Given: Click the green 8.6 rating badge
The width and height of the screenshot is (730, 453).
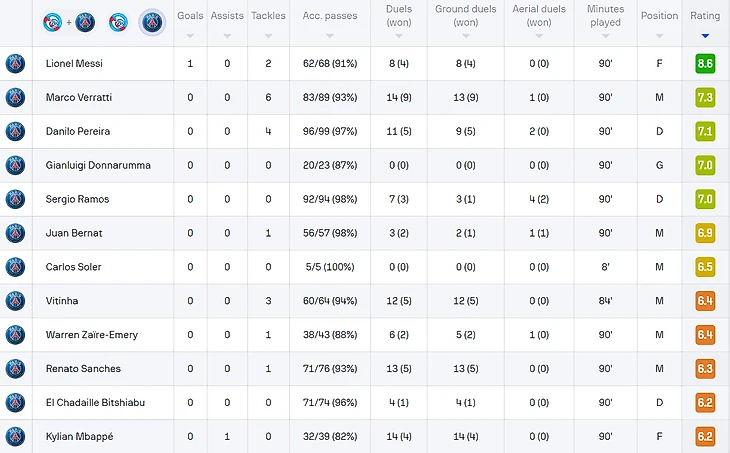Looking at the screenshot, I should point(705,64).
